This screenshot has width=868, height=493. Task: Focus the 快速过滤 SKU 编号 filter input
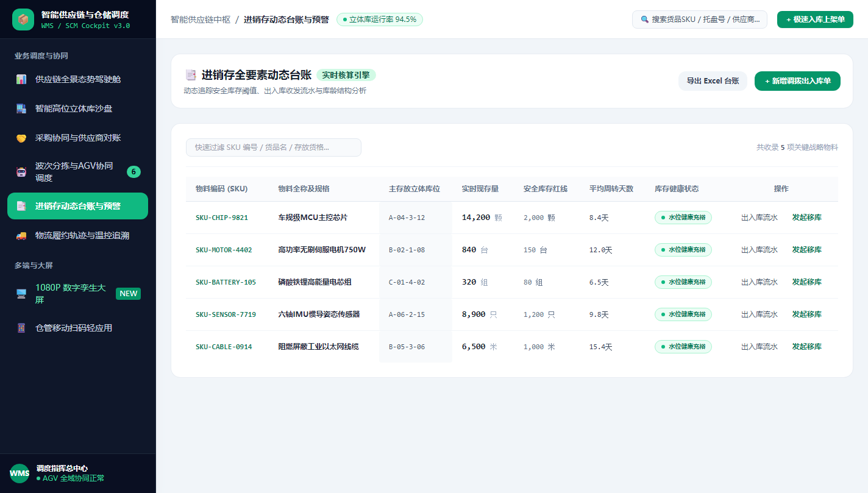[x=274, y=147]
